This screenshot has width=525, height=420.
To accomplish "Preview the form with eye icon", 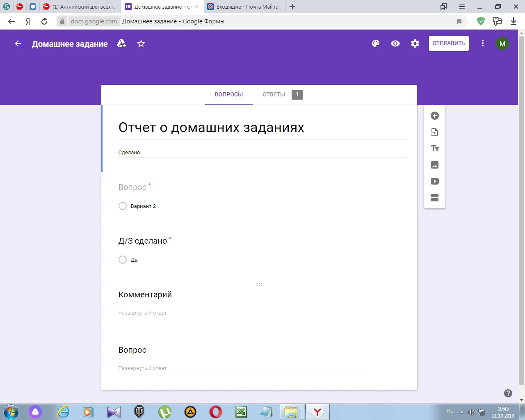I will [x=395, y=43].
